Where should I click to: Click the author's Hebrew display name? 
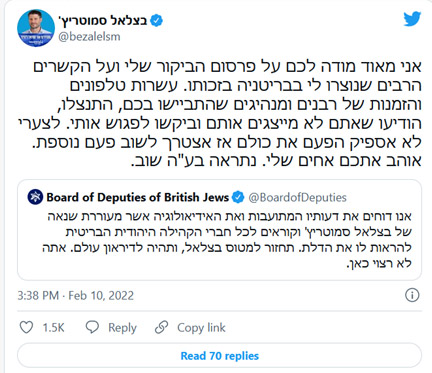[103, 21]
